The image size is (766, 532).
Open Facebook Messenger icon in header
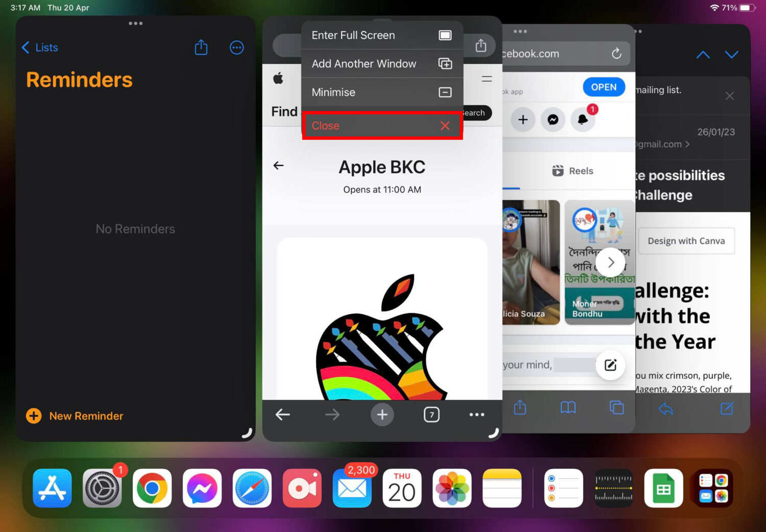553,119
